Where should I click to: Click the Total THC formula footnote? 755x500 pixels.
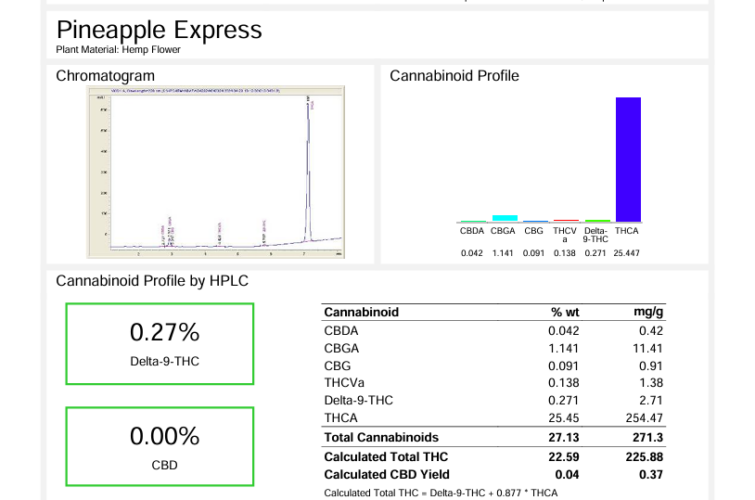coord(441,493)
